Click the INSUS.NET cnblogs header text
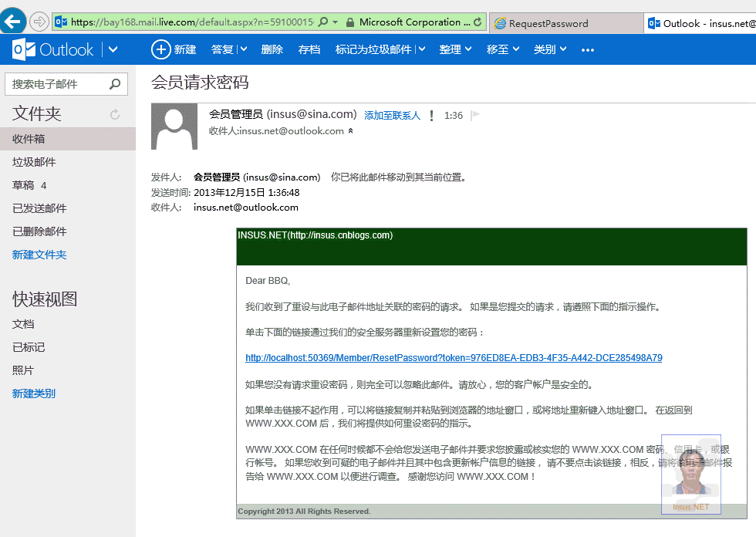This screenshot has width=756, height=537. tap(316, 235)
